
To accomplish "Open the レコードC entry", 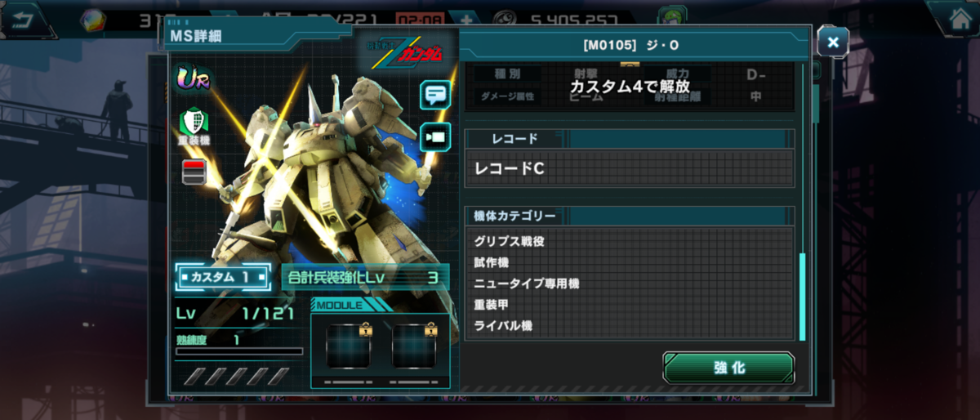I will click(629, 168).
